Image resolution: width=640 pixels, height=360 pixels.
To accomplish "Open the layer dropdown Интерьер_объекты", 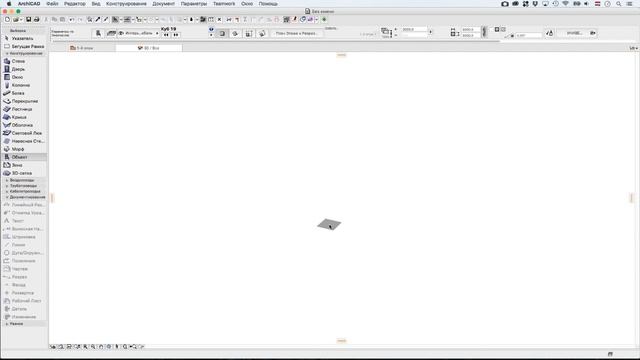I will point(139,33).
